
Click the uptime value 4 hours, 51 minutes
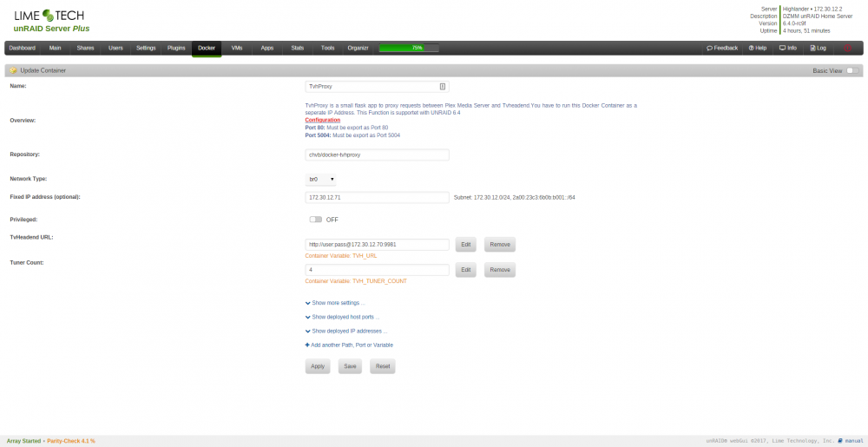pos(806,30)
